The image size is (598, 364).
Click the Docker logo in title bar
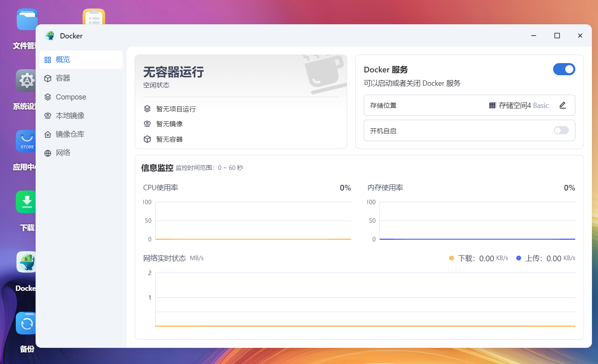click(50, 36)
